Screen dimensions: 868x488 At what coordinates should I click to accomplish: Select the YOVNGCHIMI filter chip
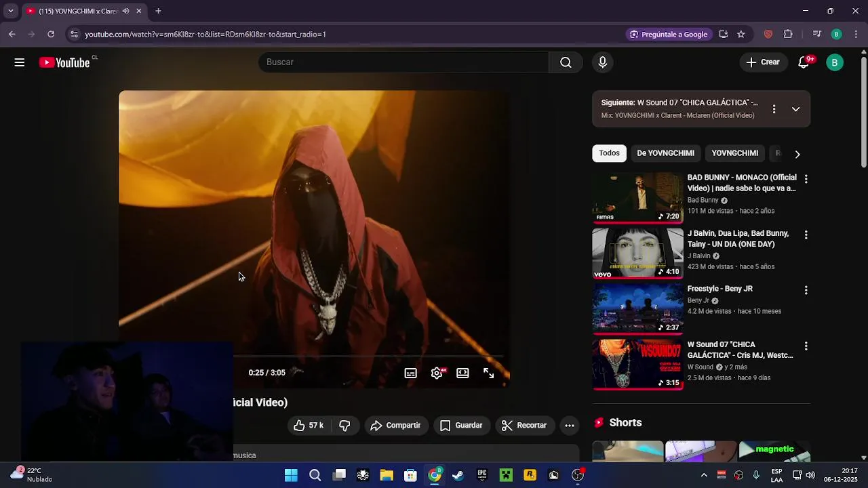(x=735, y=153)
